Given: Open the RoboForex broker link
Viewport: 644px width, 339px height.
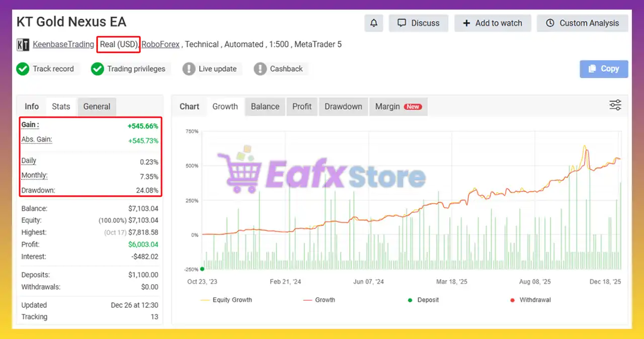Looking at the screenshot, I should pos(160,44).
